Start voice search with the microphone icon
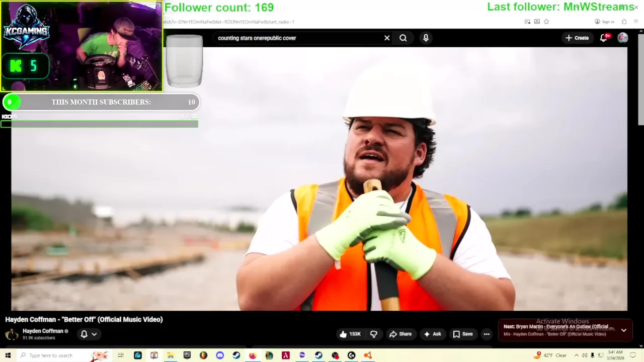Image resolution: width=644 pixels, height=362 pixels. (426, 38)
